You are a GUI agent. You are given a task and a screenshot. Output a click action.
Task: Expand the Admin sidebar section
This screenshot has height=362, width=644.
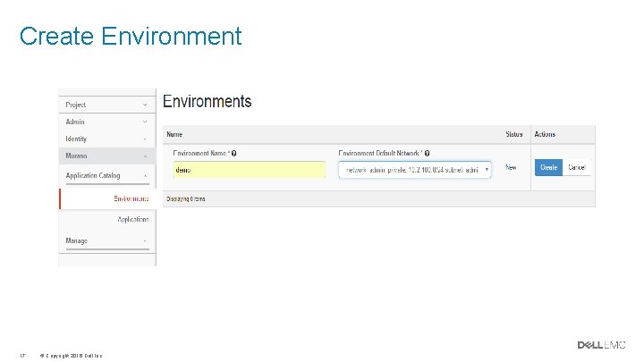coord(106,122)
